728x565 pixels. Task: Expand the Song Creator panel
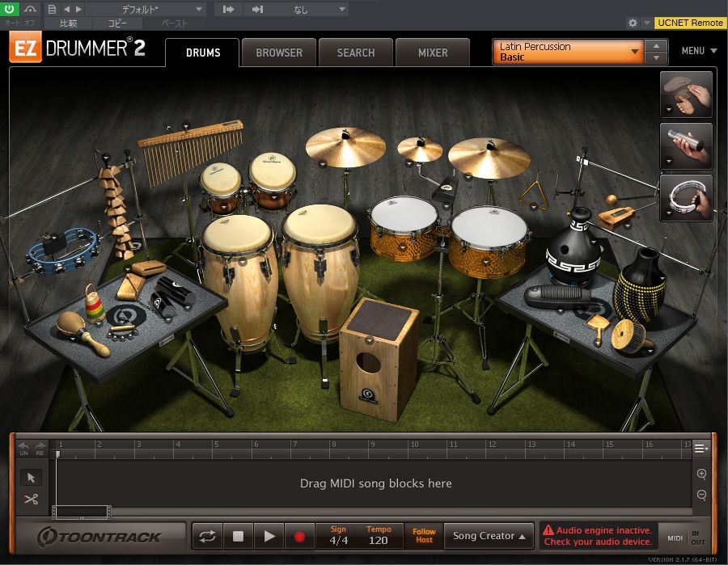pyautogui.click(x=489, y=536)
